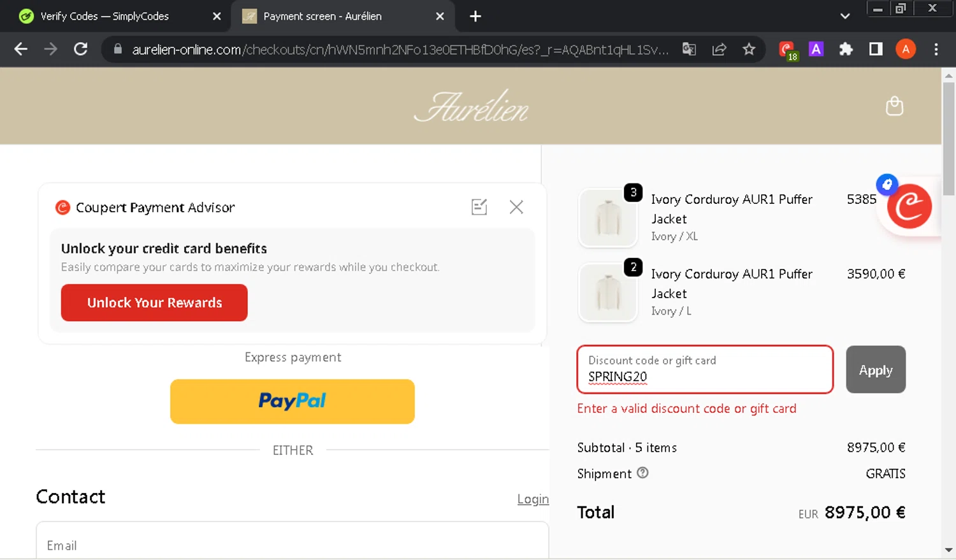The height and width of the screenshot is (560, 956).
Task: Open the Extensions puzzle menu
Action: (x=846, y=49)
